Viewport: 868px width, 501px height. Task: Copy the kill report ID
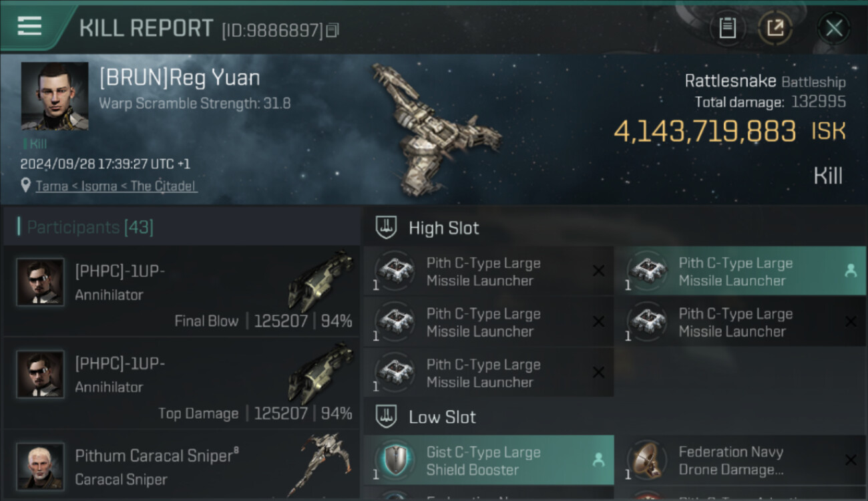tap(333, 30)
